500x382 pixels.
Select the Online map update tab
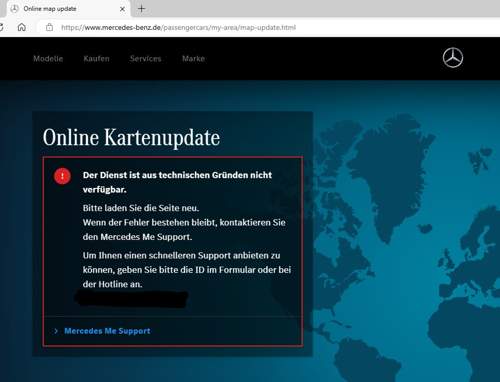(x=68, y=9)
